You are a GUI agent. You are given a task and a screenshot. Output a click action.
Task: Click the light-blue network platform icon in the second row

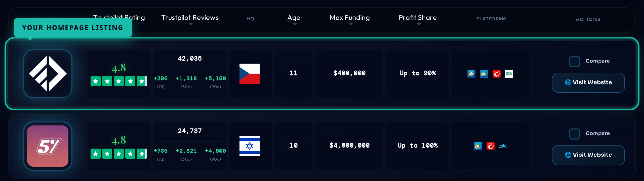(503, 146)
